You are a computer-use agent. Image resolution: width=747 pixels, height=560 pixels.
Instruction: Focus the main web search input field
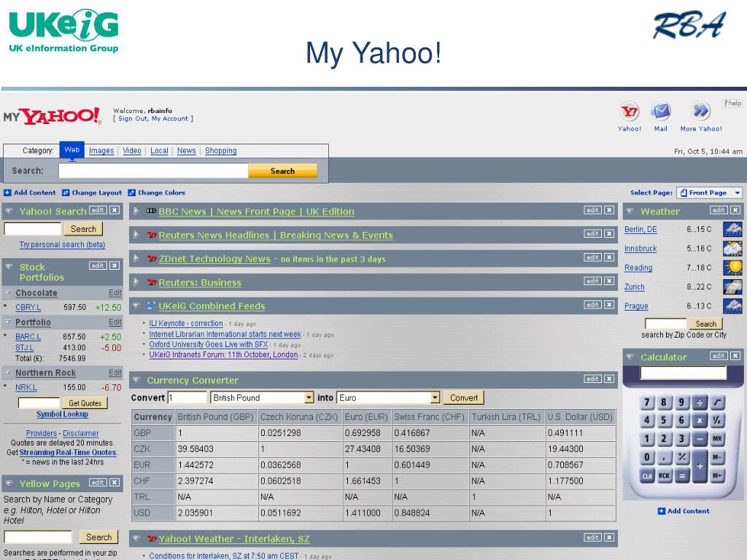point(153,171)
